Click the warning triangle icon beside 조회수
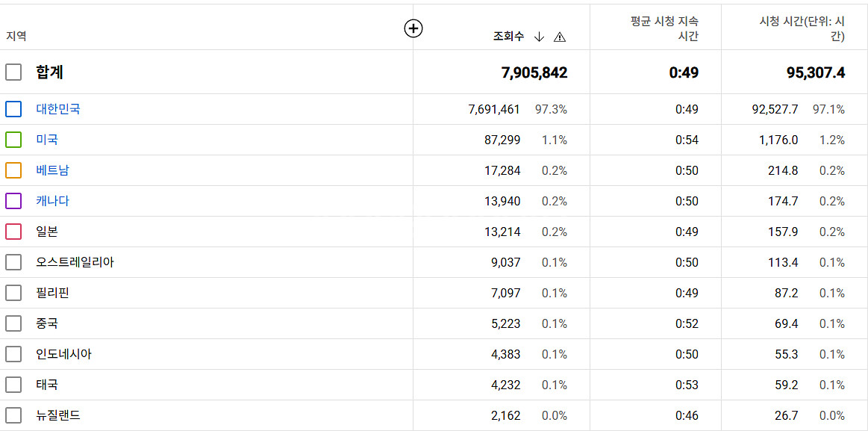Screen dimensions: 868x431 [x=560, y=37]
